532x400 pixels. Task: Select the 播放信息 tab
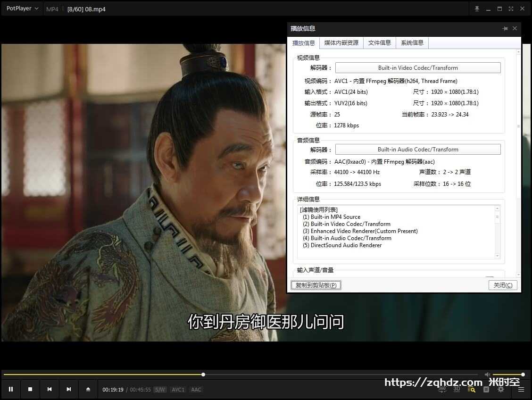tap(304, 43)
